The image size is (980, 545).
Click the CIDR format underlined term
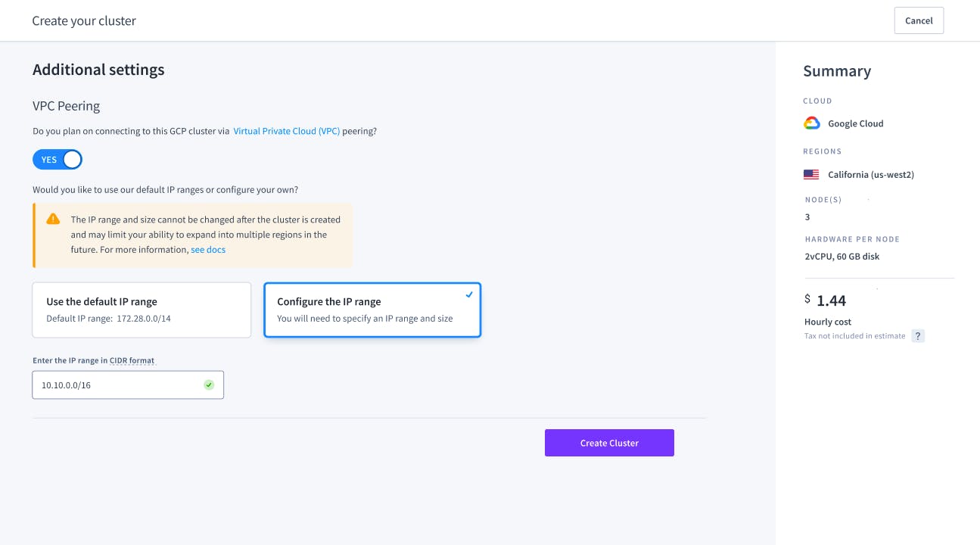pyautogui.click(x=132, y=360)
